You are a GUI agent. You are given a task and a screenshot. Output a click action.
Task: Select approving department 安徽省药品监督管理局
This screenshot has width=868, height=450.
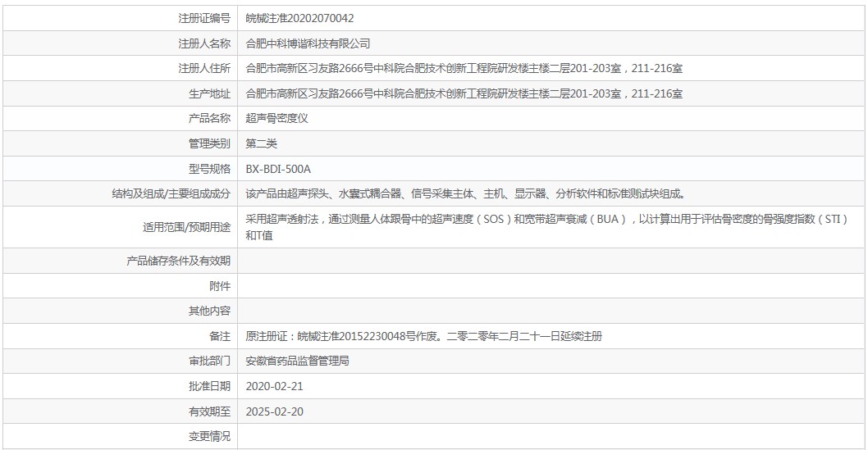(x=297, y=361)
